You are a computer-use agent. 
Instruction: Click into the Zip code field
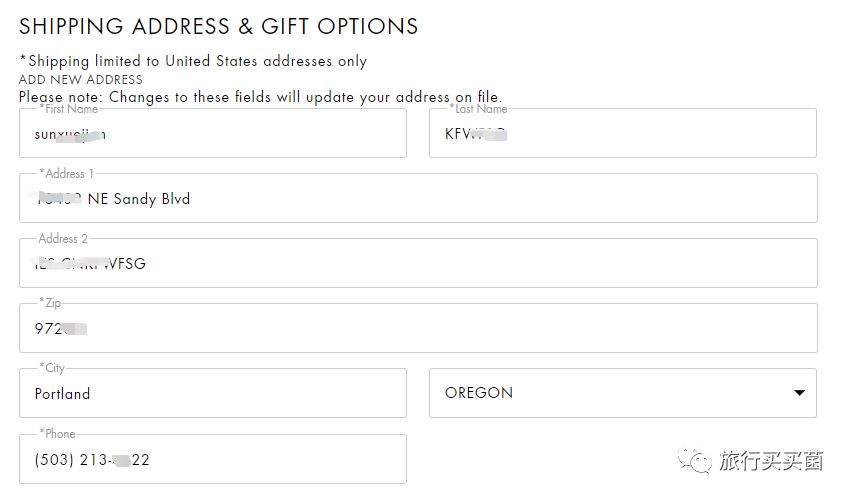[417, 329]
